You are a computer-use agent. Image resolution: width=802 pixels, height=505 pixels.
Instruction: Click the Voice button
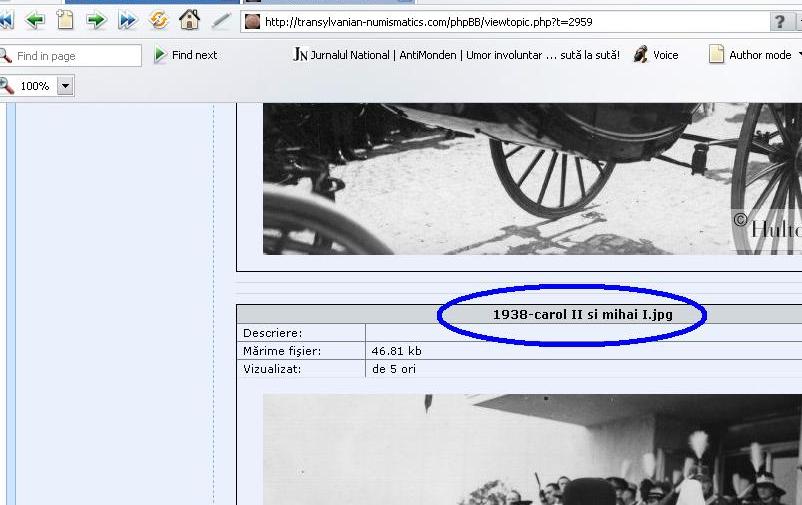click(656, 55)
